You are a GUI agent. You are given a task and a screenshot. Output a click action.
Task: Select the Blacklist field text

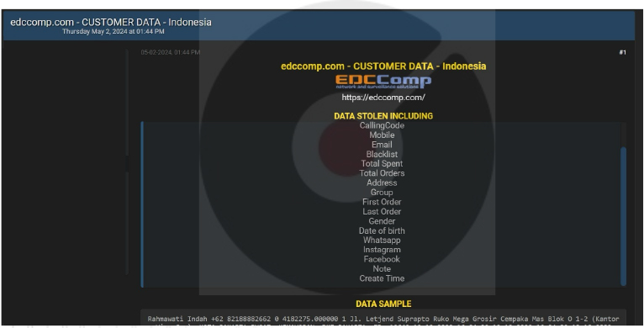(x=382, y=154)
